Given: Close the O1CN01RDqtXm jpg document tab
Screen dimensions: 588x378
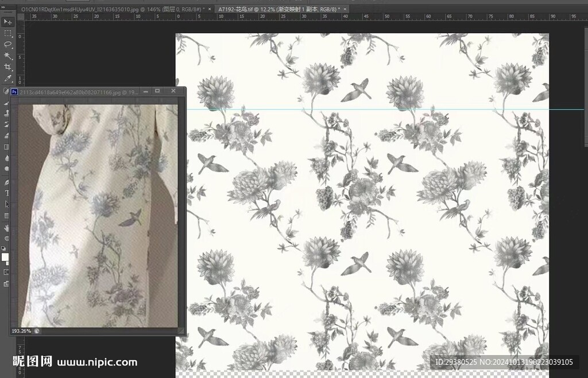Looking at the screenshot, I should (x=210, y=9).
